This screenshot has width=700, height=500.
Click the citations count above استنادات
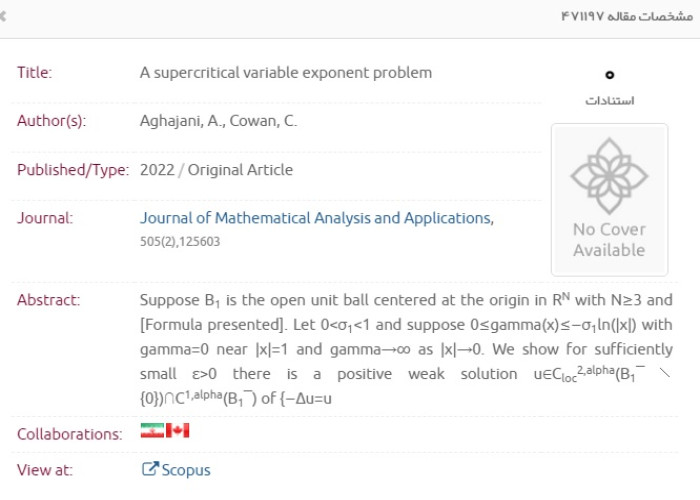tap(609, 75)
